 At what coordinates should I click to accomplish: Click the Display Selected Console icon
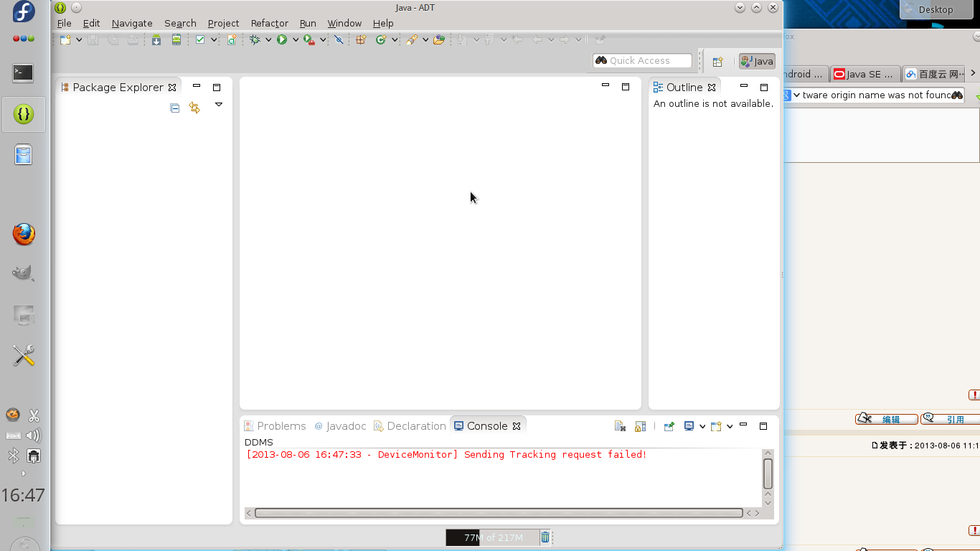coord(689,426)
